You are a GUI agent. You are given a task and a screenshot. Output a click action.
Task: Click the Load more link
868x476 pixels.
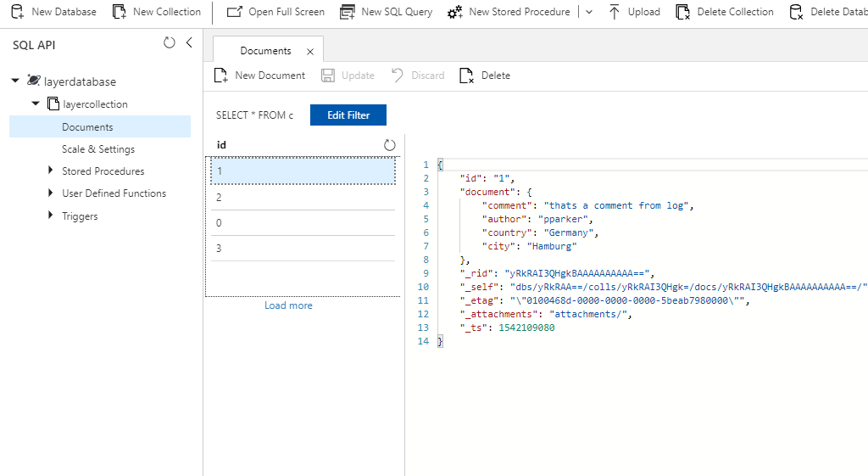pos(288,305)
